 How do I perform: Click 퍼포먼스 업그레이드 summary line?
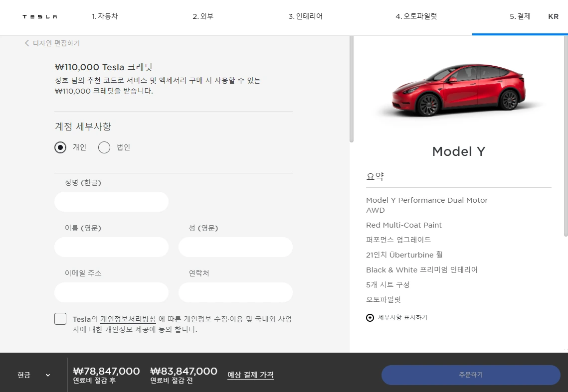(398, 240)
